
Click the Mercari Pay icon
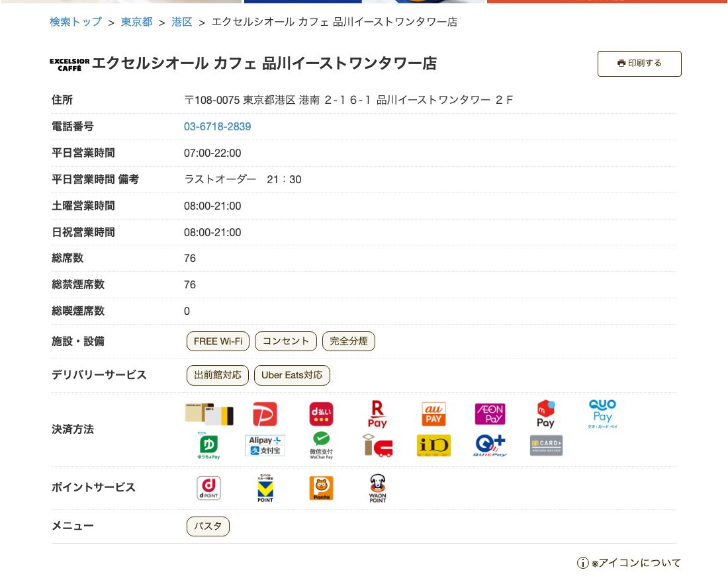point(546,414)
